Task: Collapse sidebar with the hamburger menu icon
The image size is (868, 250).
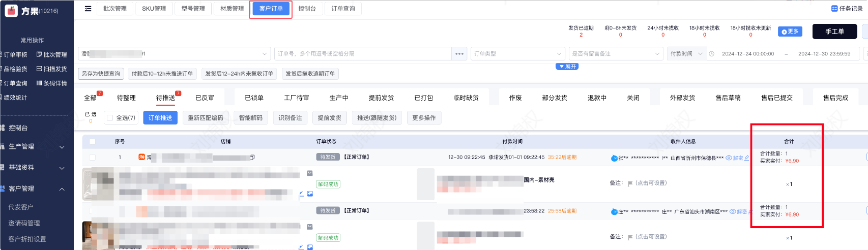Action: point(88,9)
